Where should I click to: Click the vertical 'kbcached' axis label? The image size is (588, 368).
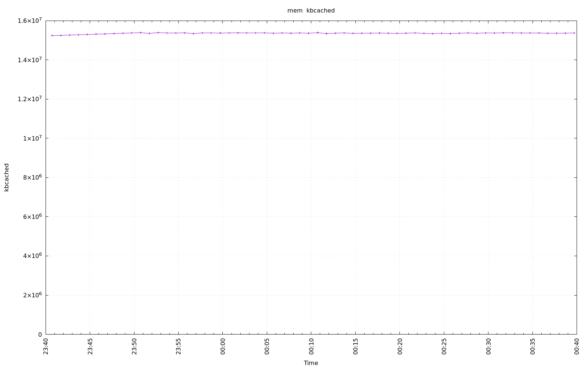click(x=7, y=177)
